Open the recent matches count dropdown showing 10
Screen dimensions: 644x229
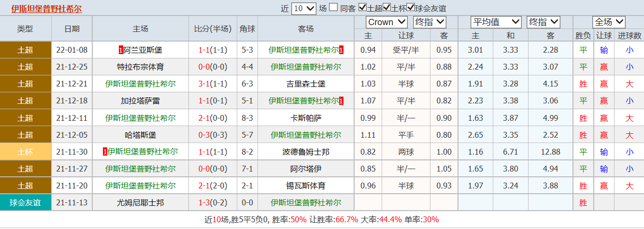tap(304, 8)
